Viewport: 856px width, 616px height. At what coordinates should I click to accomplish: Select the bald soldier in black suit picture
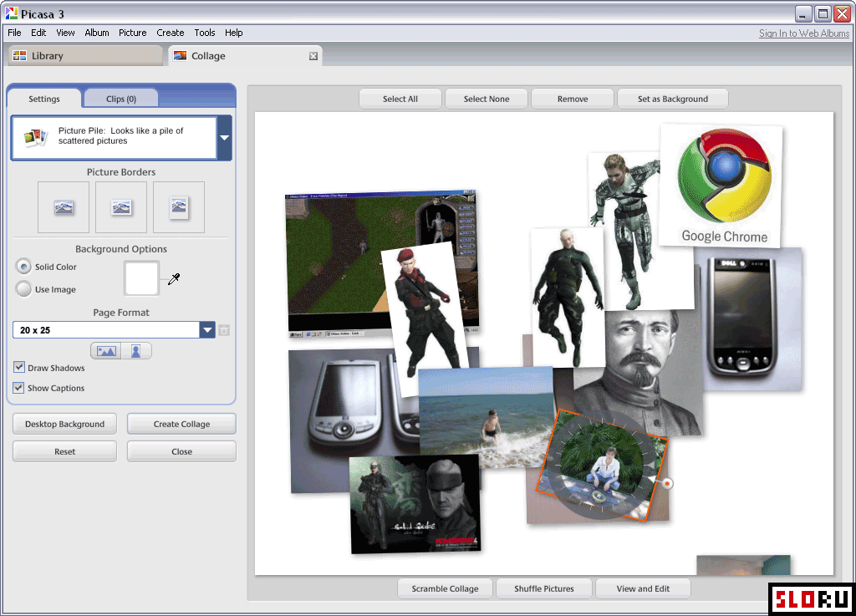click(568, 298)
